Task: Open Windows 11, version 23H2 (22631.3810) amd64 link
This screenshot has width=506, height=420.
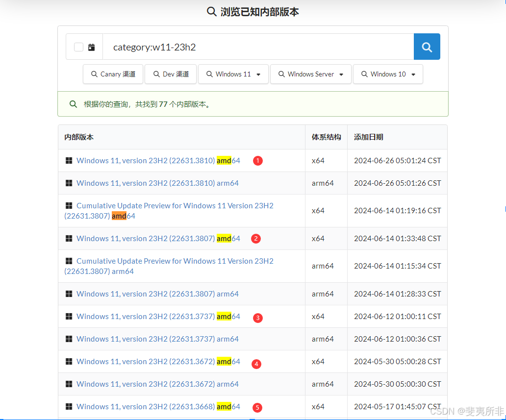Action: pyautogui.click(x=158, y=161)
